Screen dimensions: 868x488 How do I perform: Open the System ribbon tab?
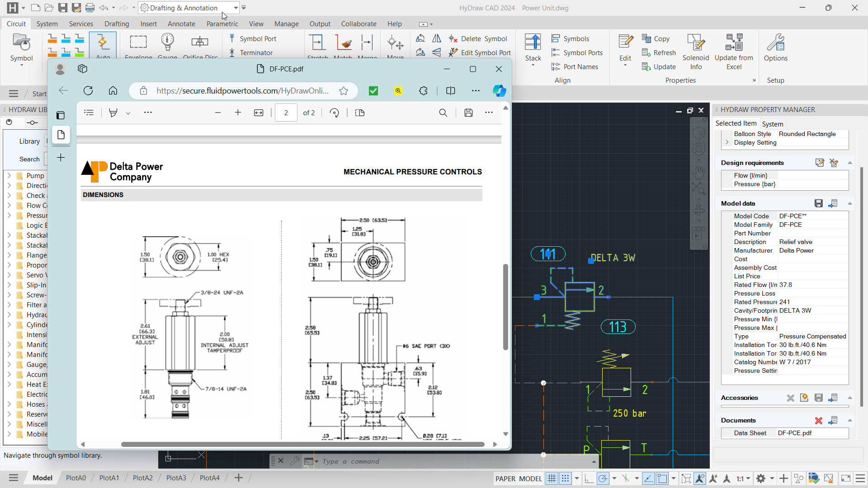(47, 24)
